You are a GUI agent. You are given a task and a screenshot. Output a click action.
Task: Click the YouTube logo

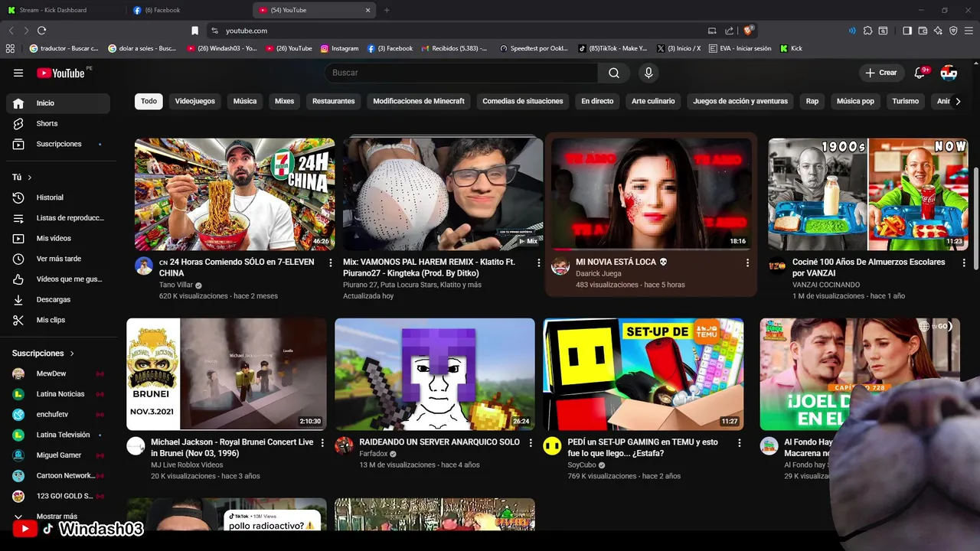pos(60,73)
